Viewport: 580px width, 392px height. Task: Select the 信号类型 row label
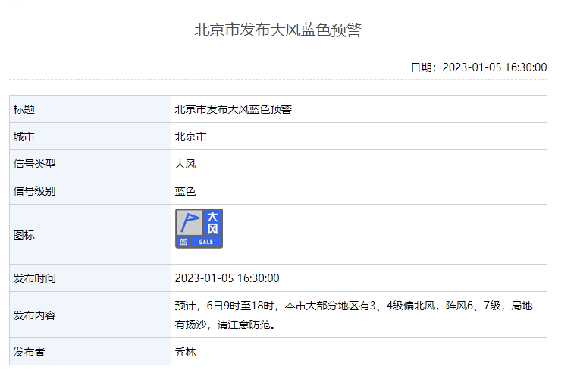pyautogui.click(x=35, y=164)
